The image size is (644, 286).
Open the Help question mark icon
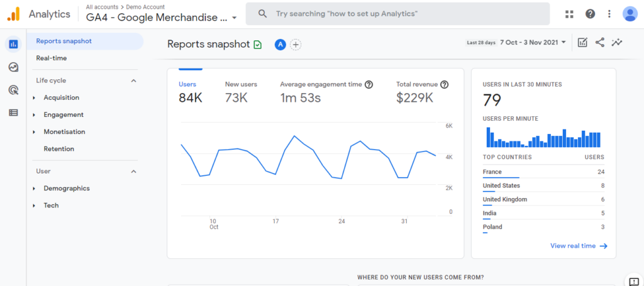(590, 14)
